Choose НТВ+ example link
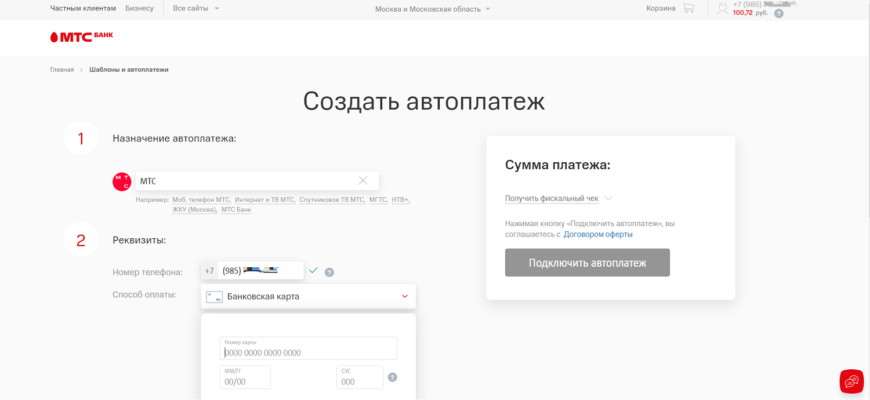 point(401,199)
